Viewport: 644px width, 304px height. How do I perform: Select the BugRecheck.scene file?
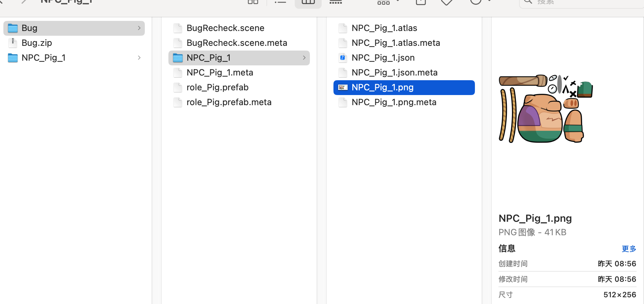225,28
